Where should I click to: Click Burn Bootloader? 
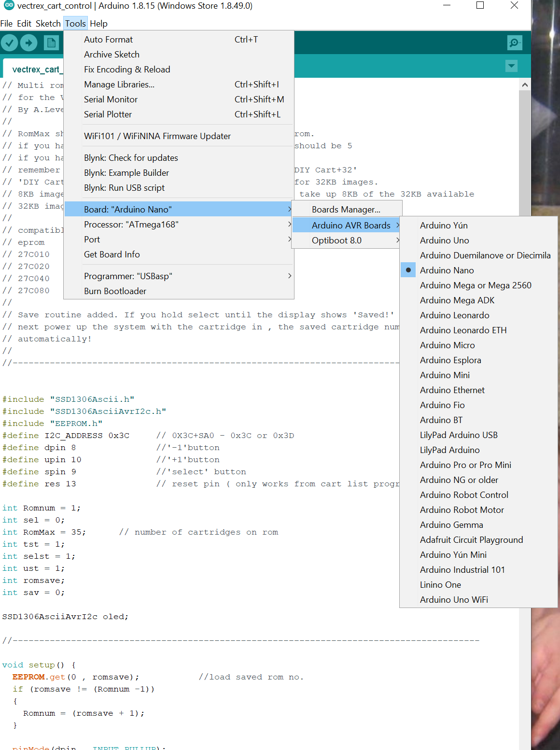(179, 291)
